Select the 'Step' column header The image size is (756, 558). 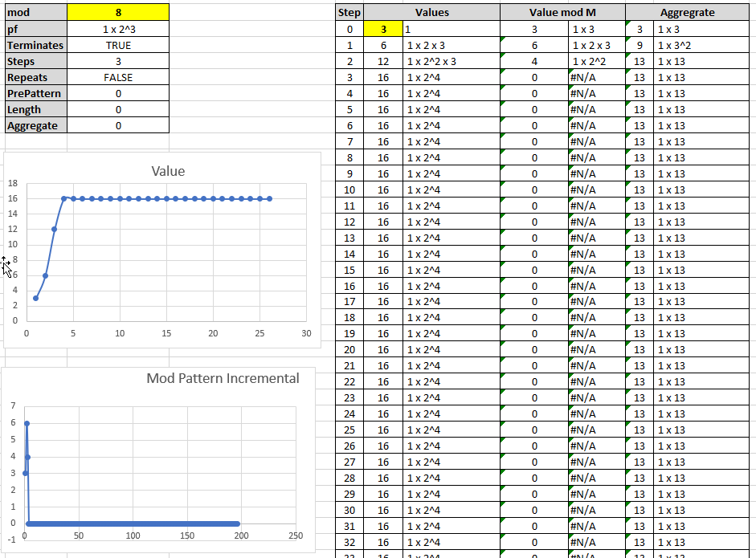pos(349,13)
